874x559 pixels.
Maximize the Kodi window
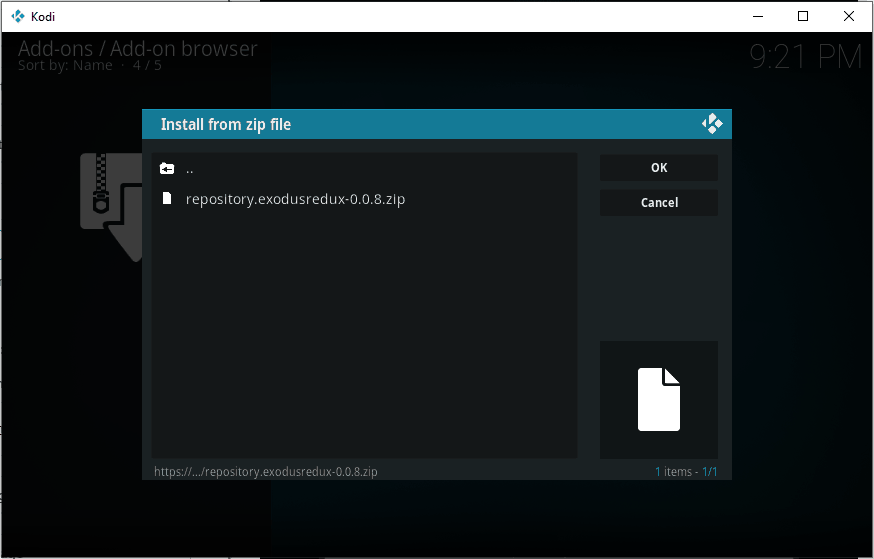(803, 16)
